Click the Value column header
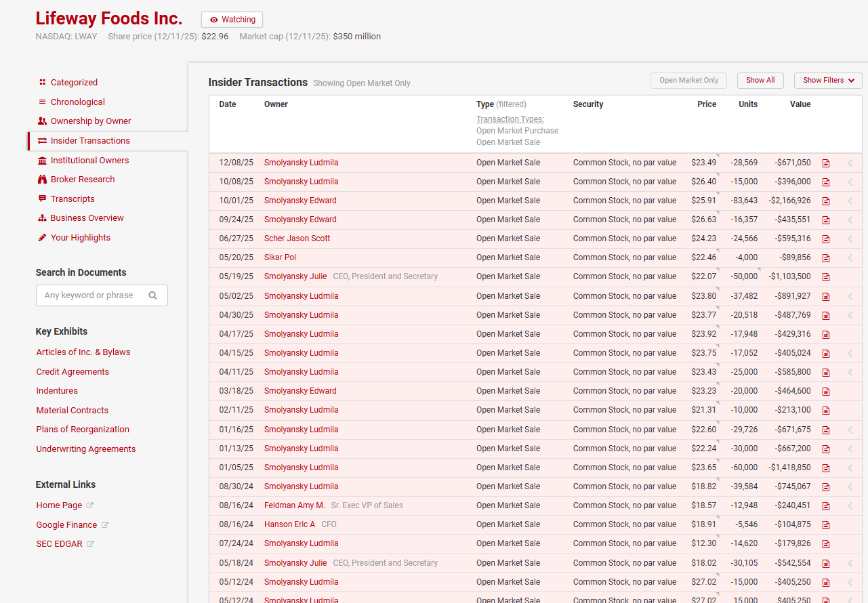The width and height of the screenshot is (868, 603). [800, 104]
